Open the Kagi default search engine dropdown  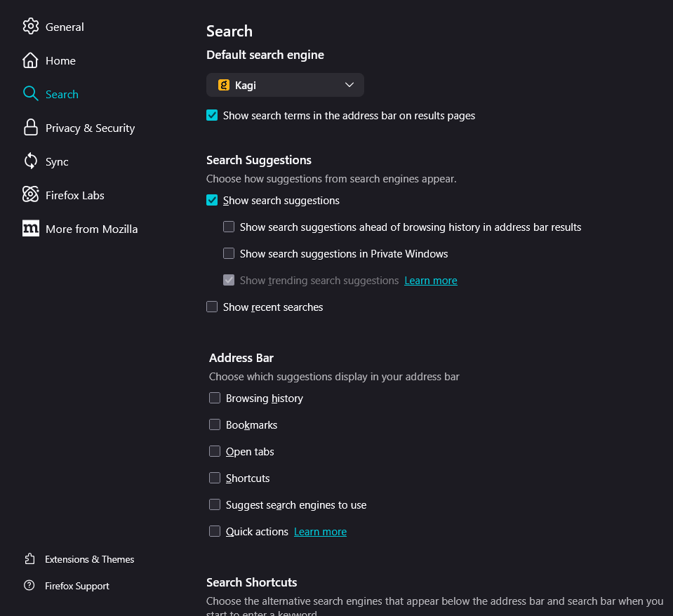285,85
